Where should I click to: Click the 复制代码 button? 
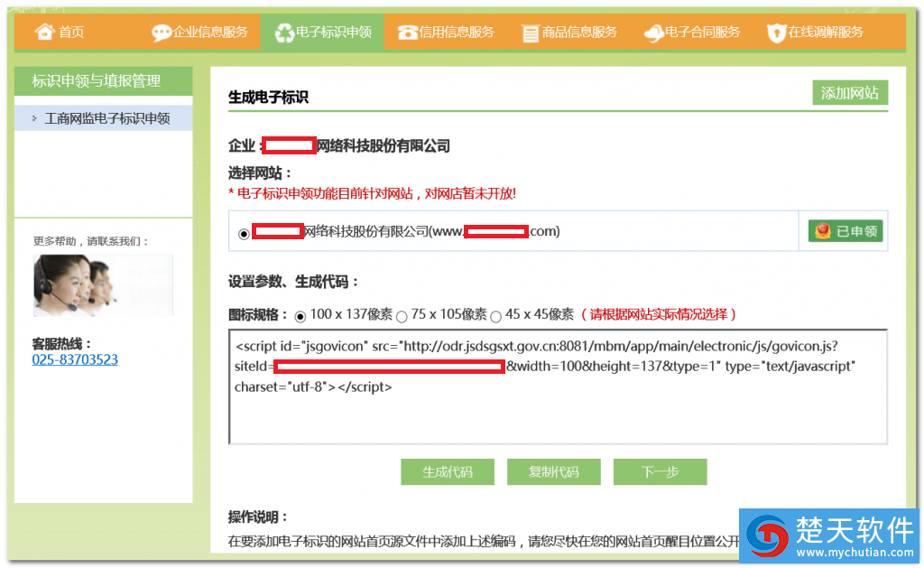tap(553, 472)
